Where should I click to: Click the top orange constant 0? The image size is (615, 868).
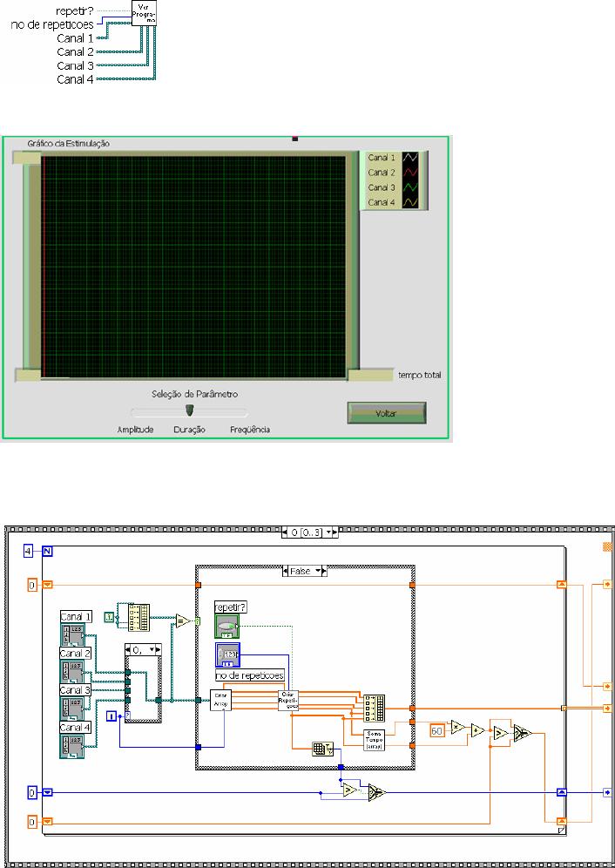pyautogui.click(x=32, y=585)
